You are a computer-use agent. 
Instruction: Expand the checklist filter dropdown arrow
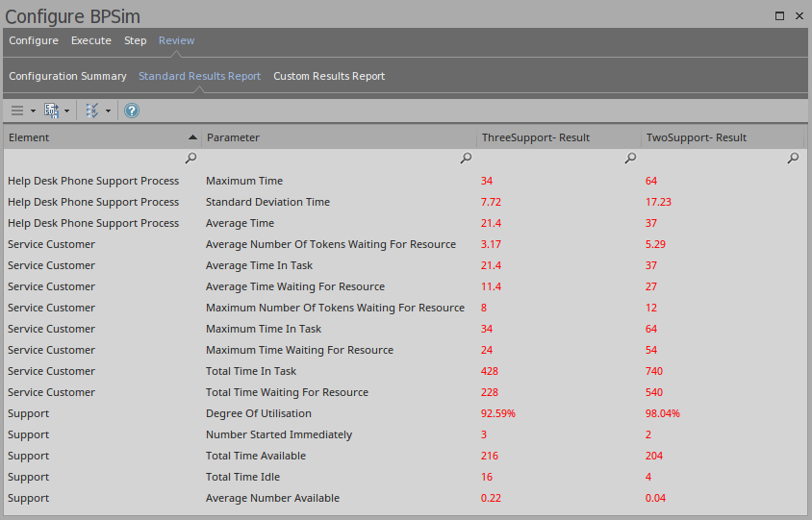[108, 111]
